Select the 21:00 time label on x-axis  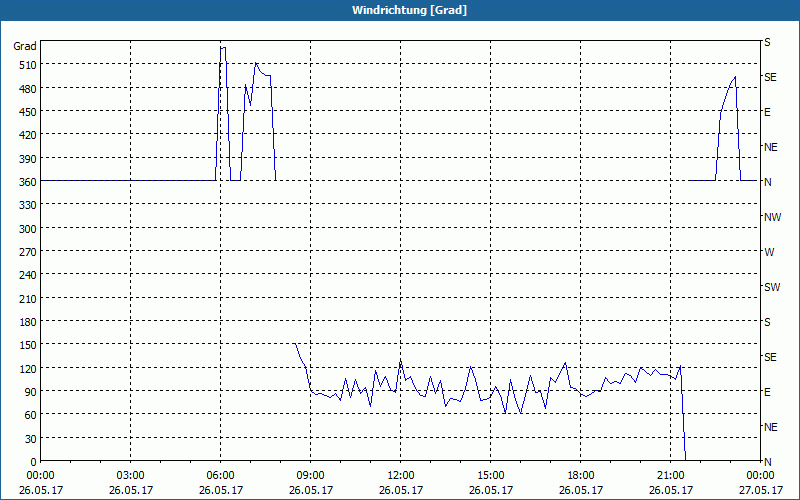tap(670, 475)
